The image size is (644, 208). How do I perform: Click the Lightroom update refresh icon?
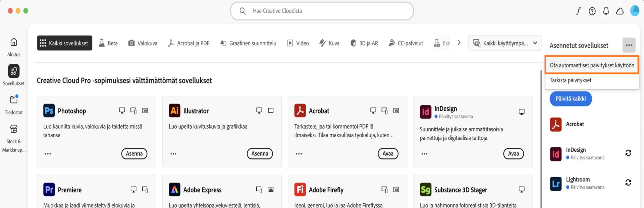(x=628, y=183)
